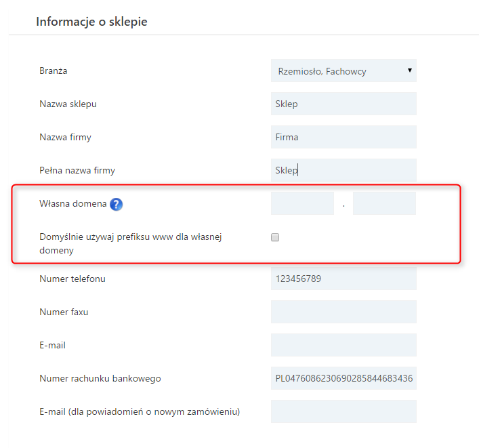This screenshot has width=479, height=448.
Task: Focus the empty Numer faxu field
Action: pyautogui.click(x=343, y=312)
